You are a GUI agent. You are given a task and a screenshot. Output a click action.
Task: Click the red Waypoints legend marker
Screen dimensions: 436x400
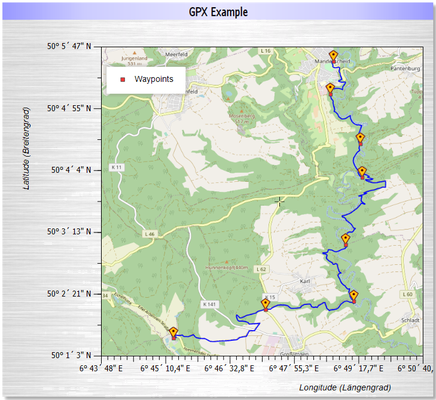pos(123,79)
